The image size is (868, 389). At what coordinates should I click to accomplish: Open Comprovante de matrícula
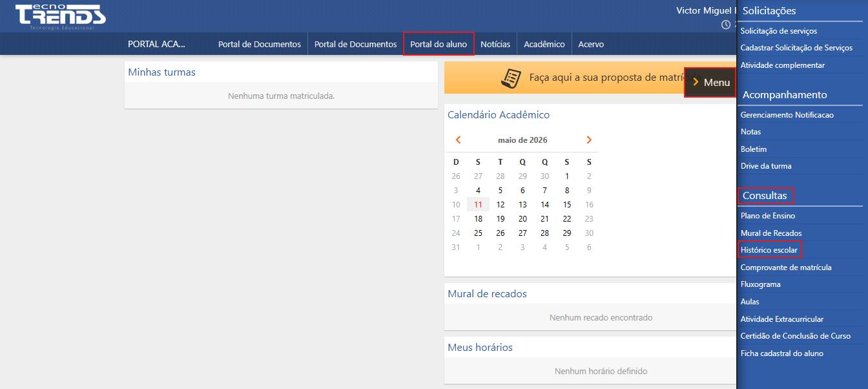pyautogui.click(x=786, y=268)
